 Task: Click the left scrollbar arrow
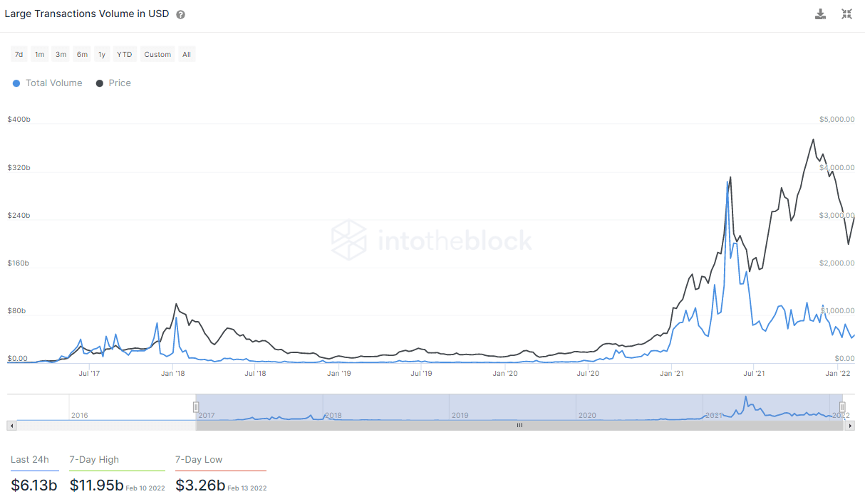click(11, 425)
